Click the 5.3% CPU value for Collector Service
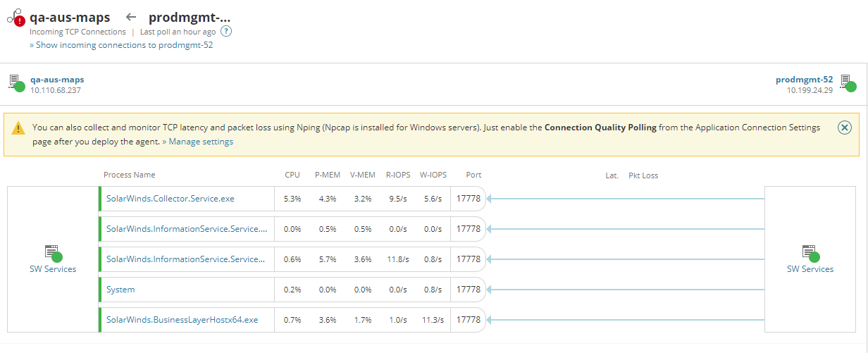 point(292,199)
